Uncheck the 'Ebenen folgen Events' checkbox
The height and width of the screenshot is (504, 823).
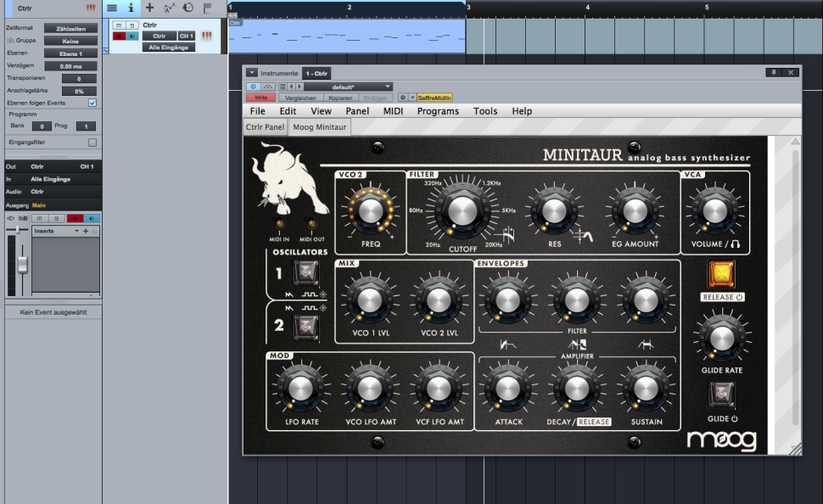[x=92, y=103]
